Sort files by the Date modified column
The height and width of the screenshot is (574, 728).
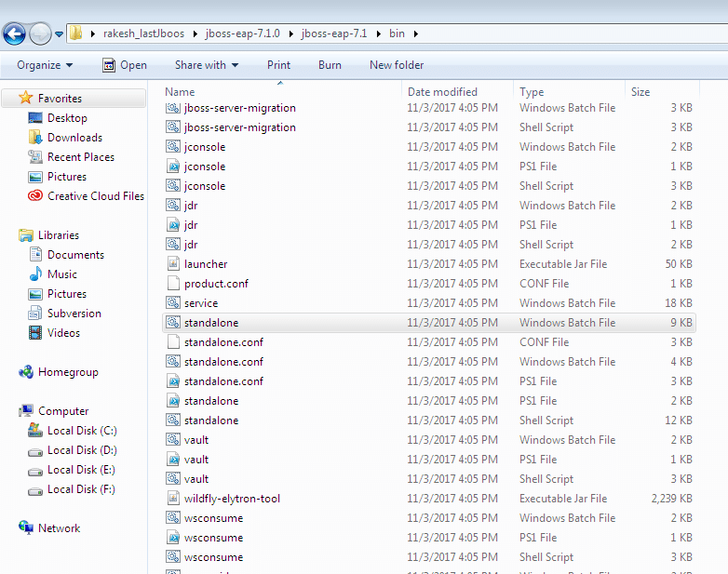click(442, 92)
